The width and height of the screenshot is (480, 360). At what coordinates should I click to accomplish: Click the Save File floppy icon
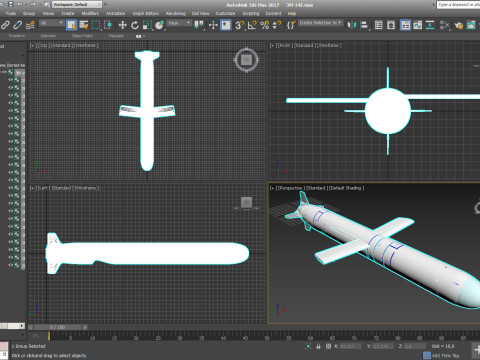[x=11, y=4]
